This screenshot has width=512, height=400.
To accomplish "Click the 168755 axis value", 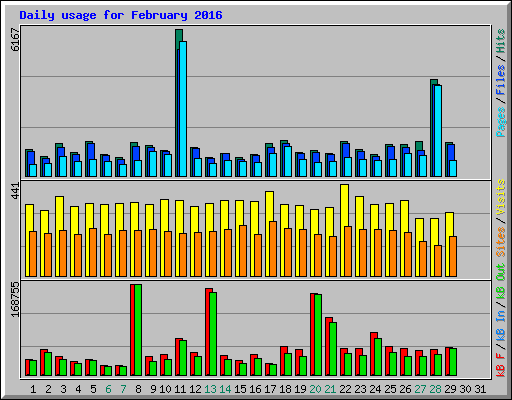I will coord(15,299).
